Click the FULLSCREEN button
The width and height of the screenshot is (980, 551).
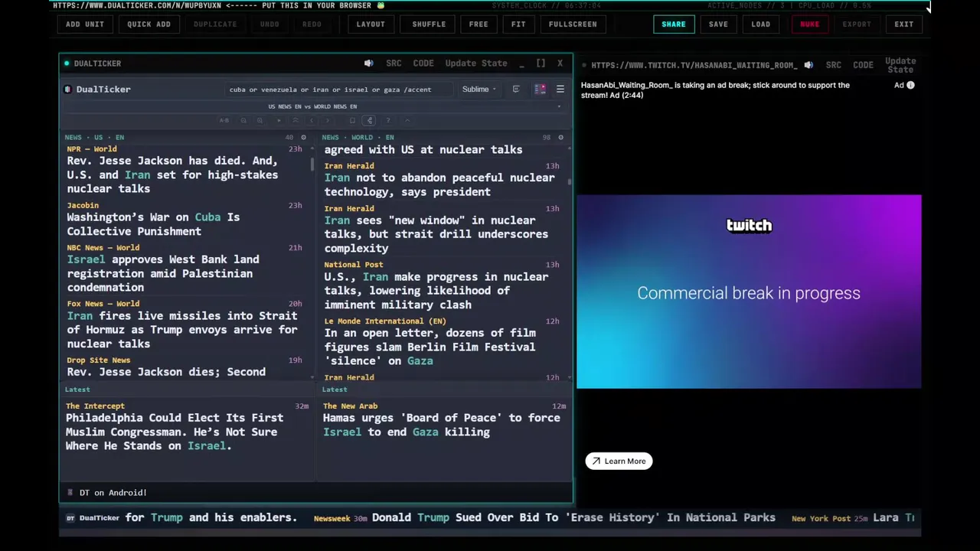click(x=573, y=24)
